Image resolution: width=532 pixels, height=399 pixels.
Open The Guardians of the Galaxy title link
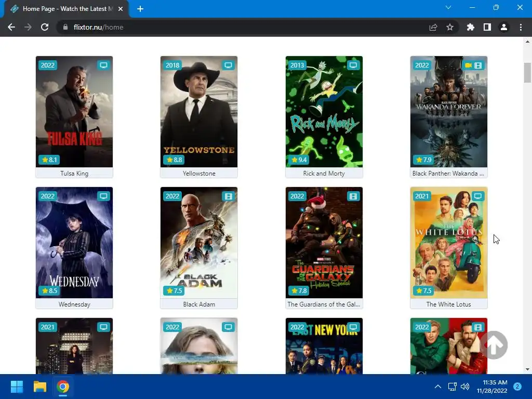pos(324,304)
